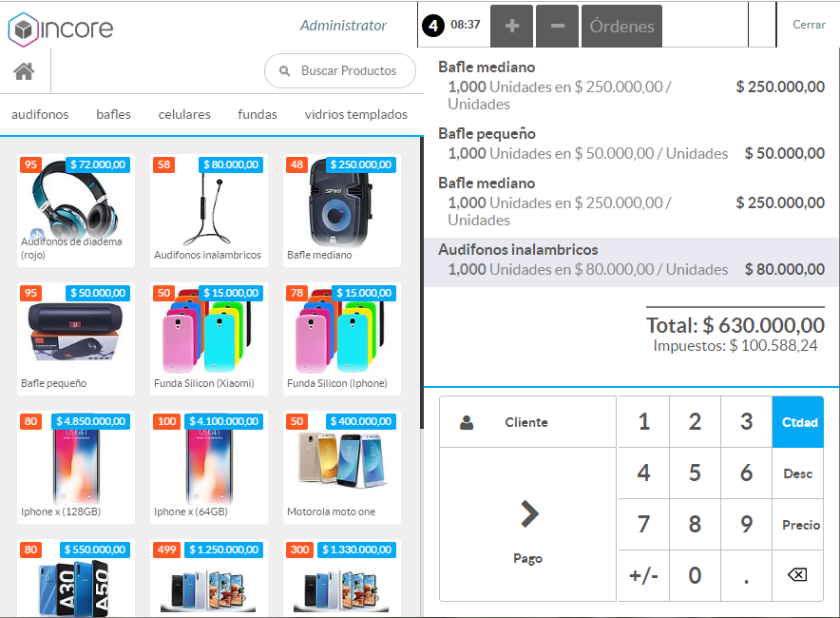
Task: Add Bafle pequeño product to order
Action: point(77,338)
